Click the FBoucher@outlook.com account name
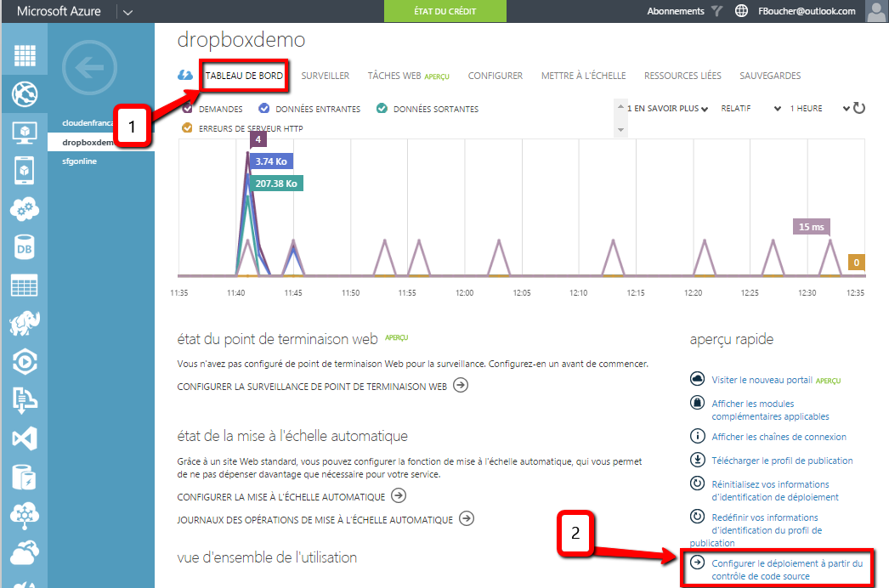 click(807, 11)
